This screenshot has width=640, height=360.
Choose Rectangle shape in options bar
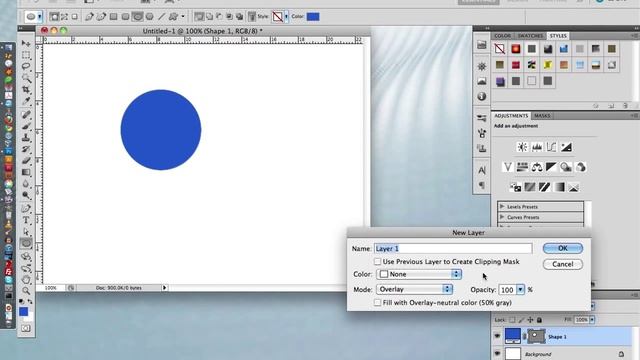pyautogui.click(x=113, y=17)
